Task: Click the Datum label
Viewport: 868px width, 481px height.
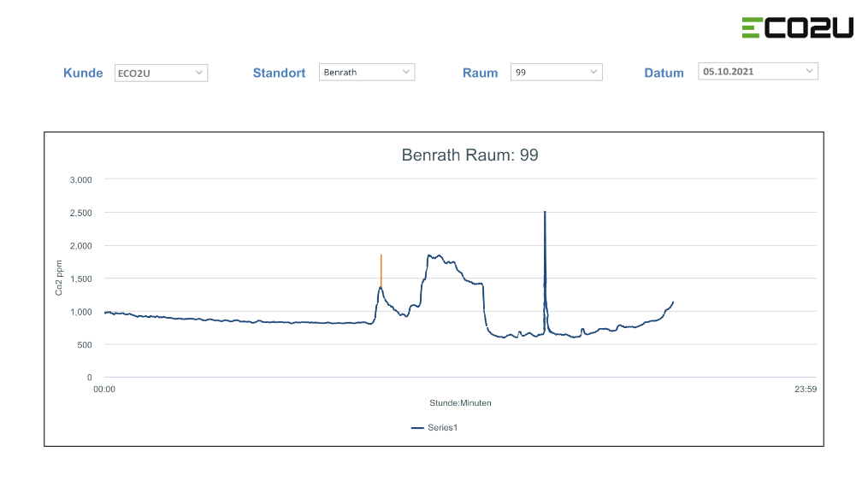Action: 664,73
